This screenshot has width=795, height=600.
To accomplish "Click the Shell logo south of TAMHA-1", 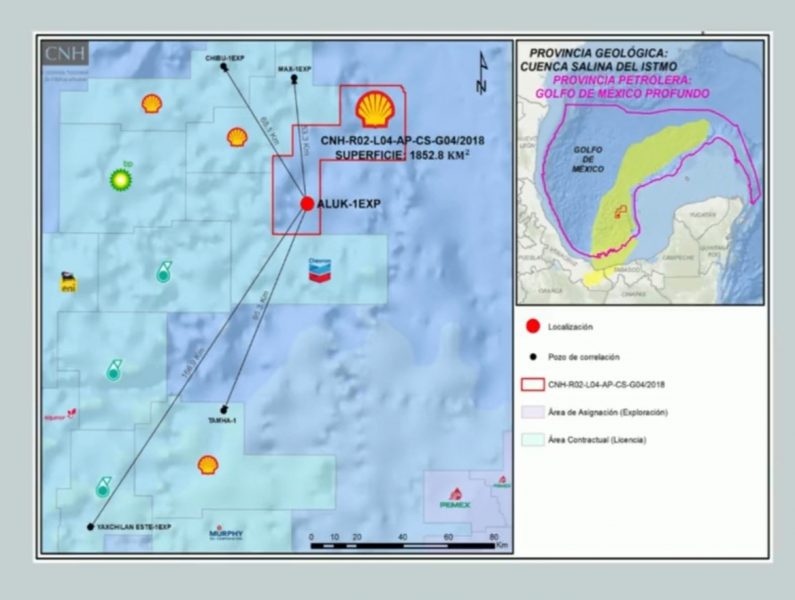I will pyautogui.click(x=208, y=465).
